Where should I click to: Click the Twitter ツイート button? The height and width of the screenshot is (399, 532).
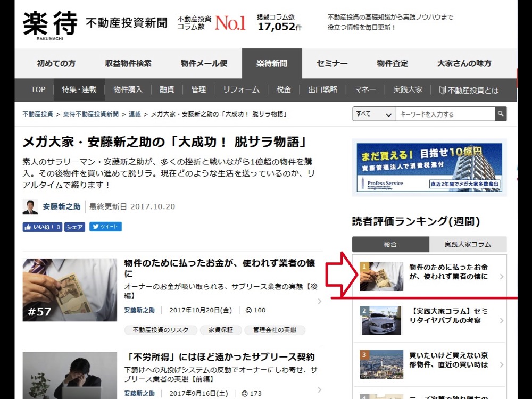click(105, 227)
